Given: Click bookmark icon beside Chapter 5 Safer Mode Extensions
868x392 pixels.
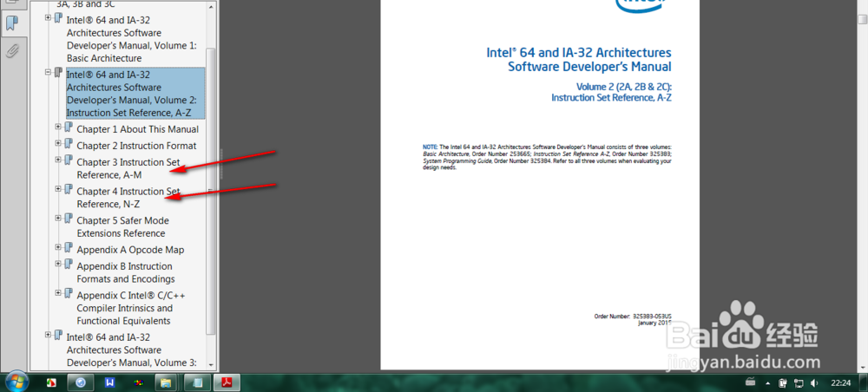Looking at the screenshot, I should tap(68, 219).
